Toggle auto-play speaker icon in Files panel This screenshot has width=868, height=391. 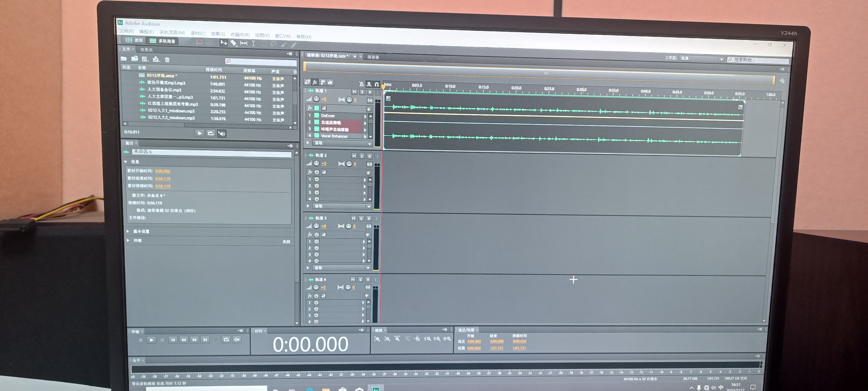tap(221, 134)
